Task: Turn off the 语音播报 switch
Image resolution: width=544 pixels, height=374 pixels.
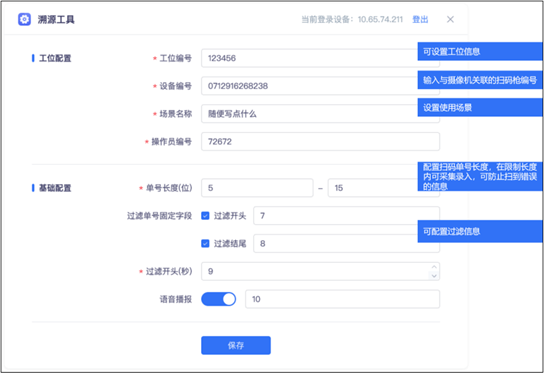Action: 219,299
